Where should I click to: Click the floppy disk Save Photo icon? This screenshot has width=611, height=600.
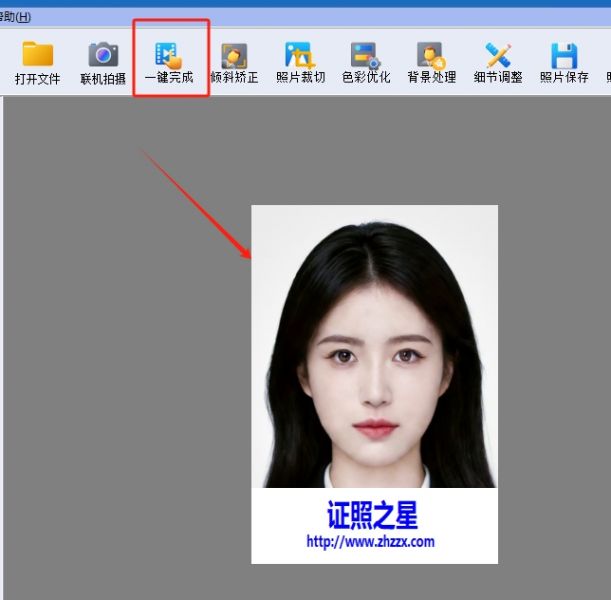564,54
